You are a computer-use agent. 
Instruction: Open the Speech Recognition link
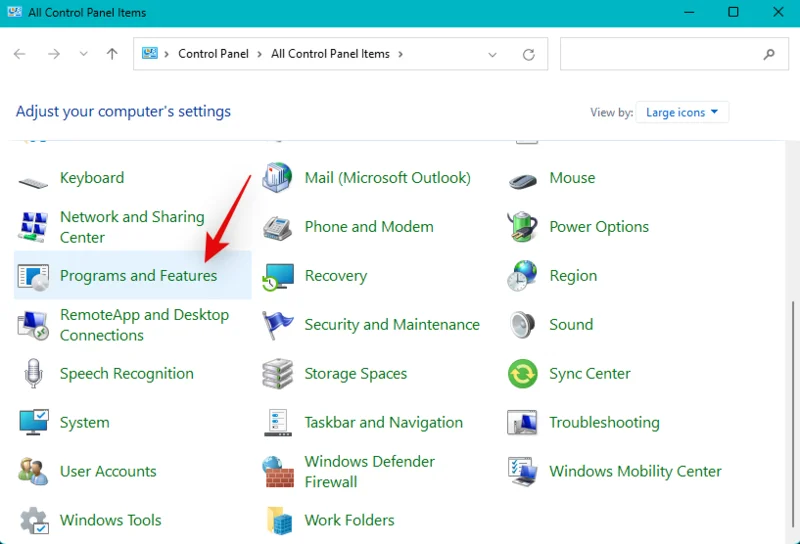coord(127,374)
